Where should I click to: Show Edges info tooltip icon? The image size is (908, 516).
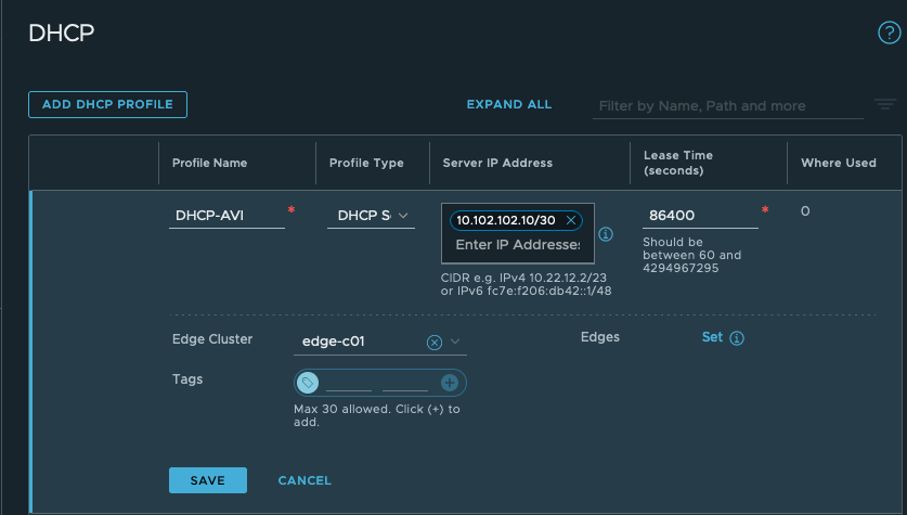[x=737, y=338]
